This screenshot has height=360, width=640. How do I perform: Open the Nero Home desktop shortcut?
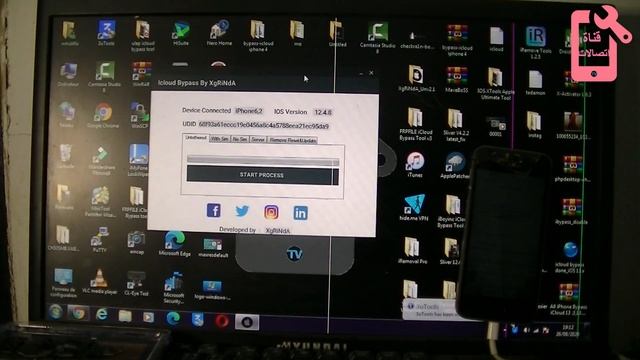pos(219,33)
